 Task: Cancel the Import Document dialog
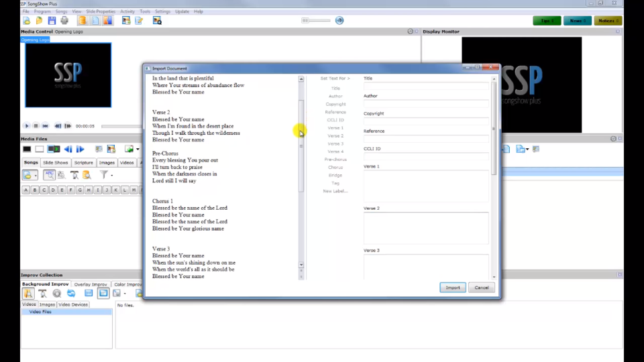tap(482, 288)
